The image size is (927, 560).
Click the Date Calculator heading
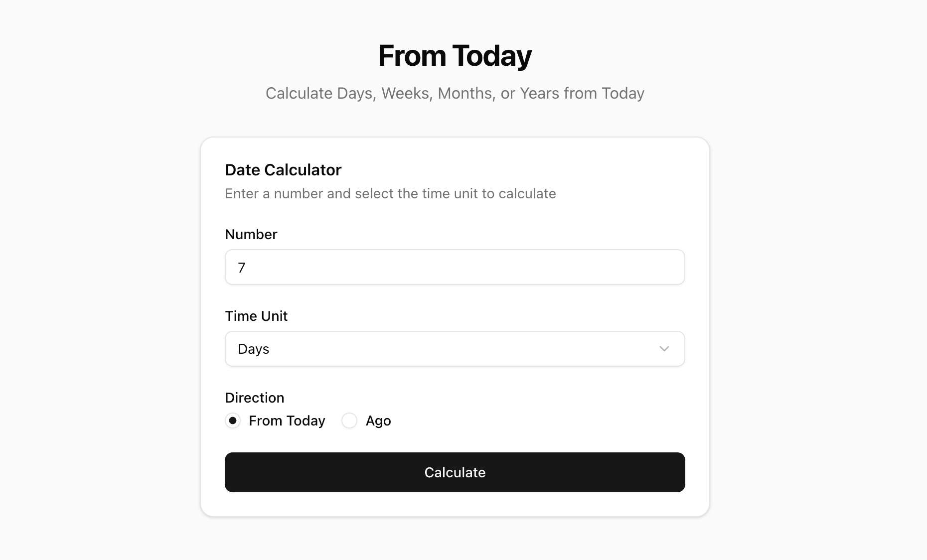pos(283,169)
